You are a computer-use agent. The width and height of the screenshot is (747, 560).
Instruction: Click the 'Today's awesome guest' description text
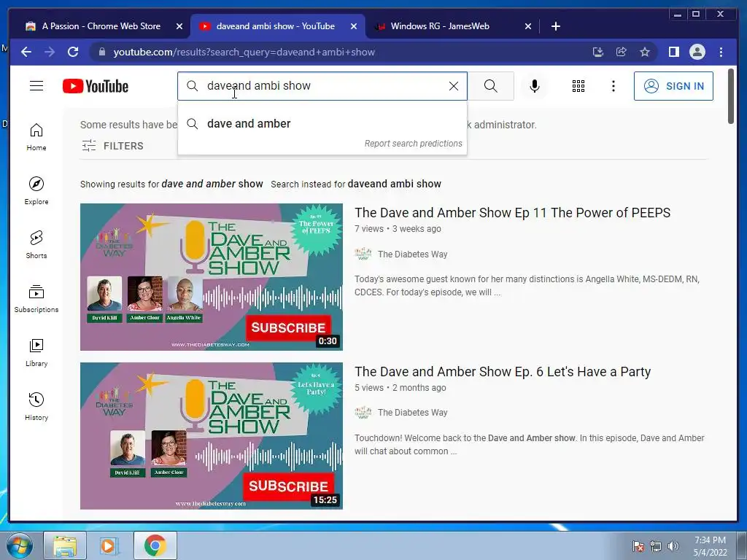pos(527,286)
